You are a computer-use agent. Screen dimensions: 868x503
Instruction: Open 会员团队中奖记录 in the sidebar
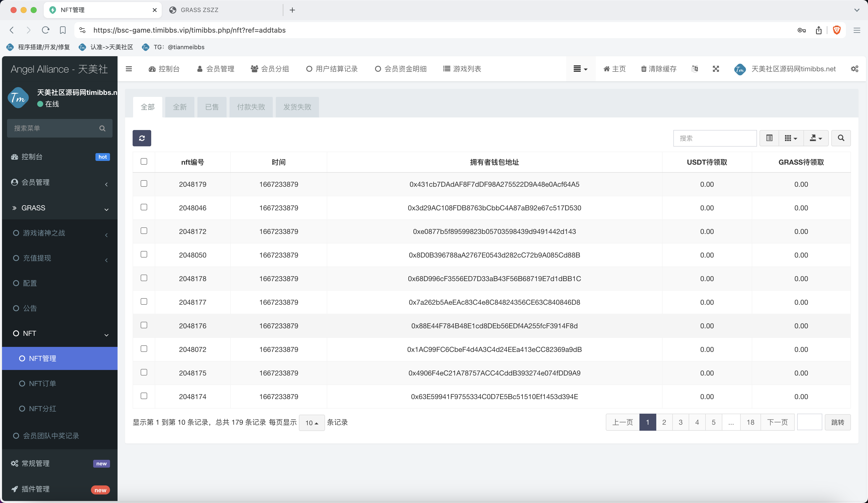coord(60,436)
